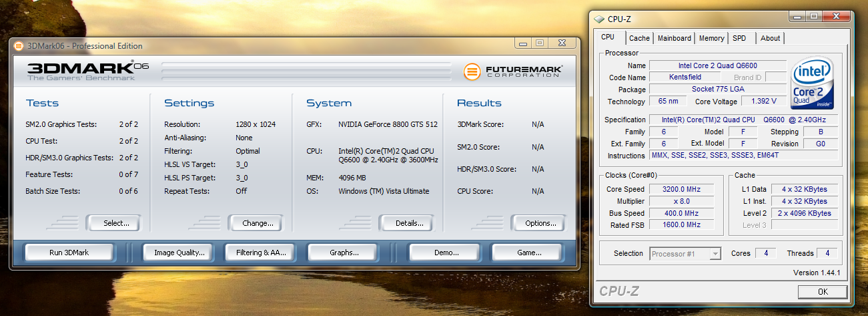The height and width of the screenshot is (316, 868).
Task: Open the Graphs... button
Action: point(344,253)
